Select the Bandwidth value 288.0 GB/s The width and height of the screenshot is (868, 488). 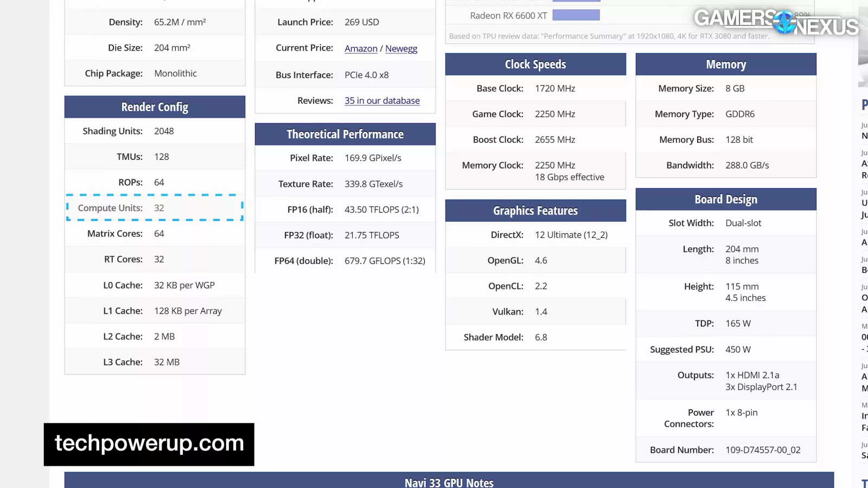[747, 165]
